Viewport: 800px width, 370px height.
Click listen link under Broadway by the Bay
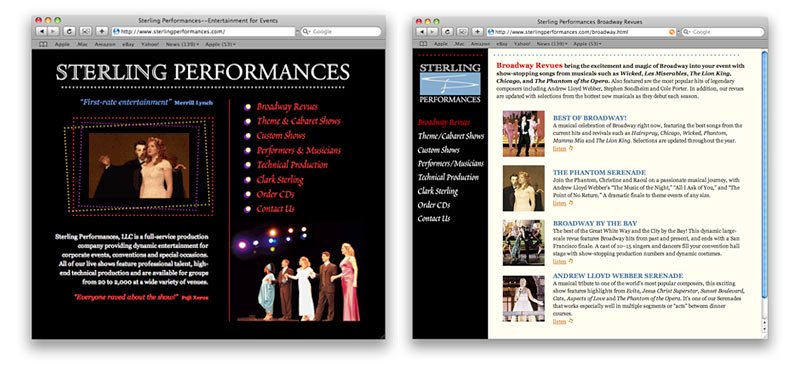pyautogui.click(x=559, y=261)
